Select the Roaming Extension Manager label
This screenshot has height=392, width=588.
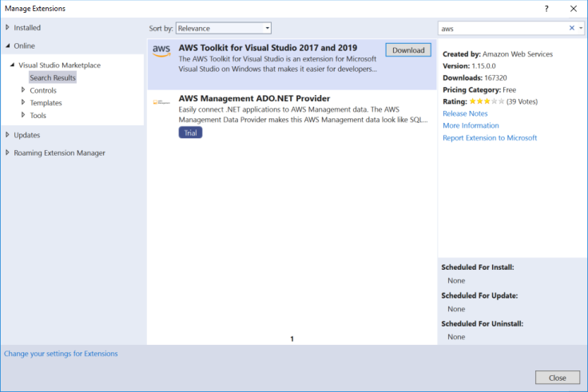coord(59,153)
